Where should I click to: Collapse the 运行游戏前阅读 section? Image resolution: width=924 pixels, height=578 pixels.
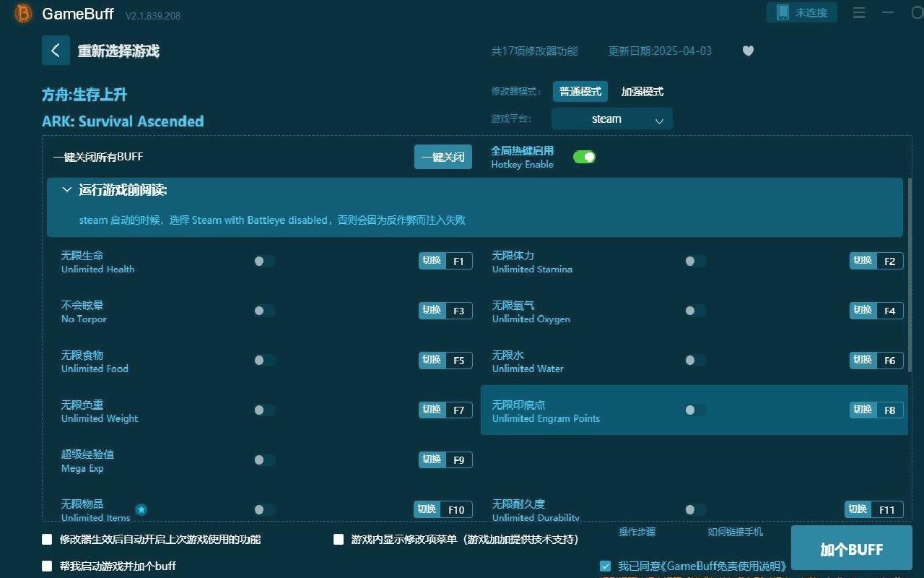click(x=67, y=190)
